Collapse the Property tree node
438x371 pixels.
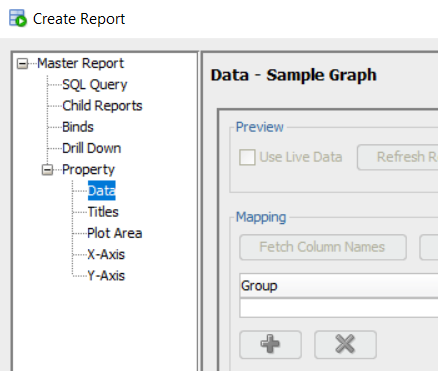pyautogui.click(x=47, y=170)
